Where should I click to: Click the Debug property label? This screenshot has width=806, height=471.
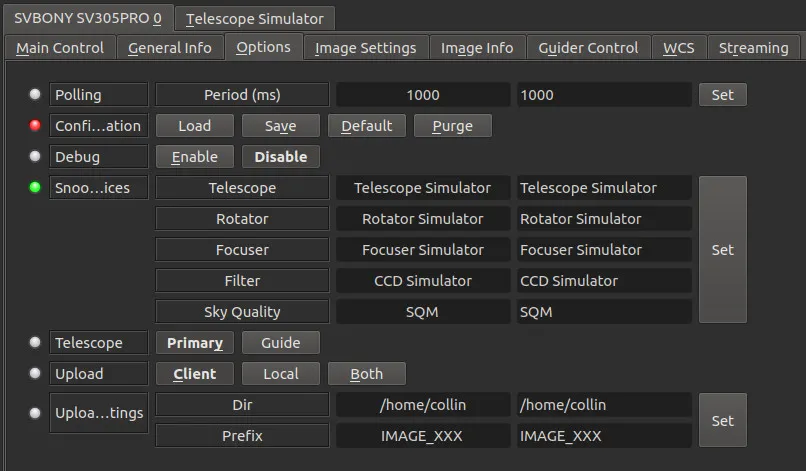(99, 157)
